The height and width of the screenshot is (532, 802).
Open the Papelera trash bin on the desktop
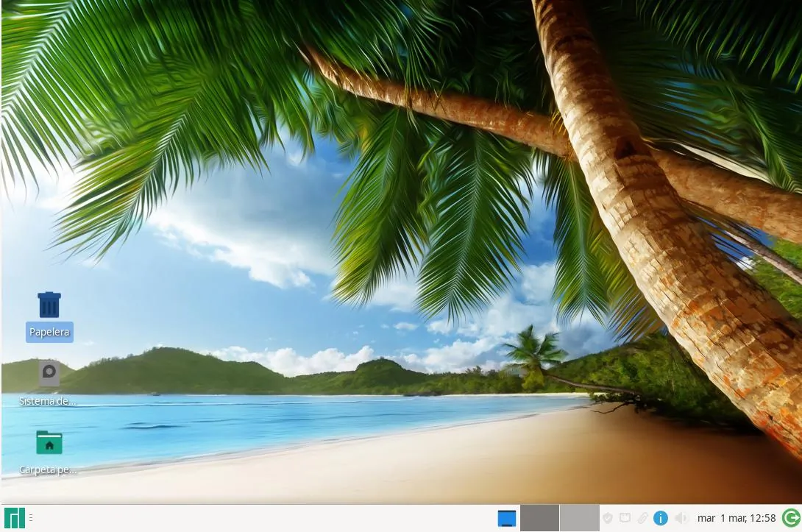49,304
